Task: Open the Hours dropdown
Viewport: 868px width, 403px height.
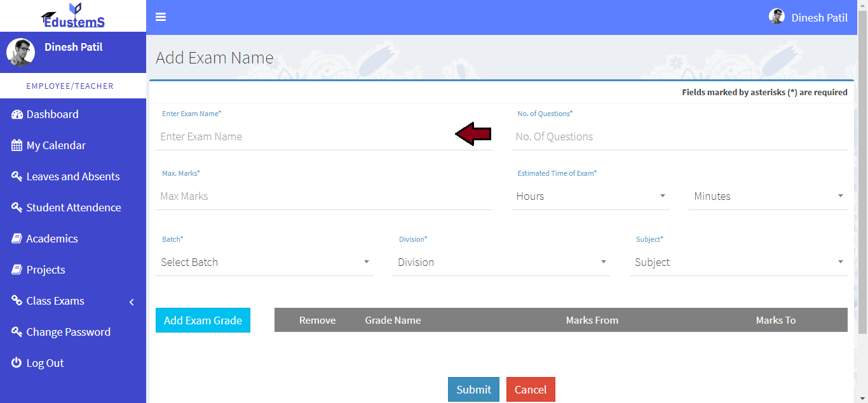Action: click(x=590, y=196)
